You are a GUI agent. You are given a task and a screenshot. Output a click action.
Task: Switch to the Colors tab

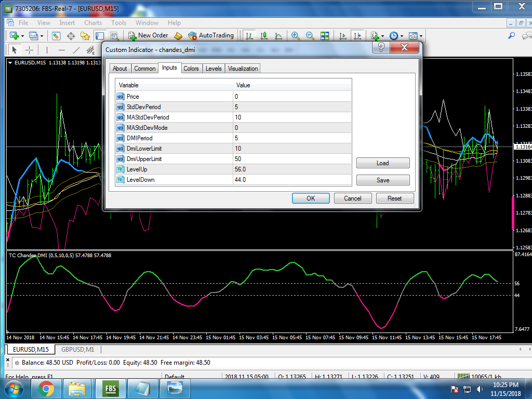click(x=191, y=69)
